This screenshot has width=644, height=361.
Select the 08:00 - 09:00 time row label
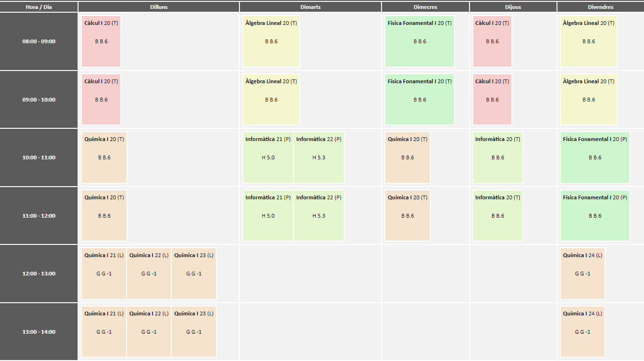point(39,41)
